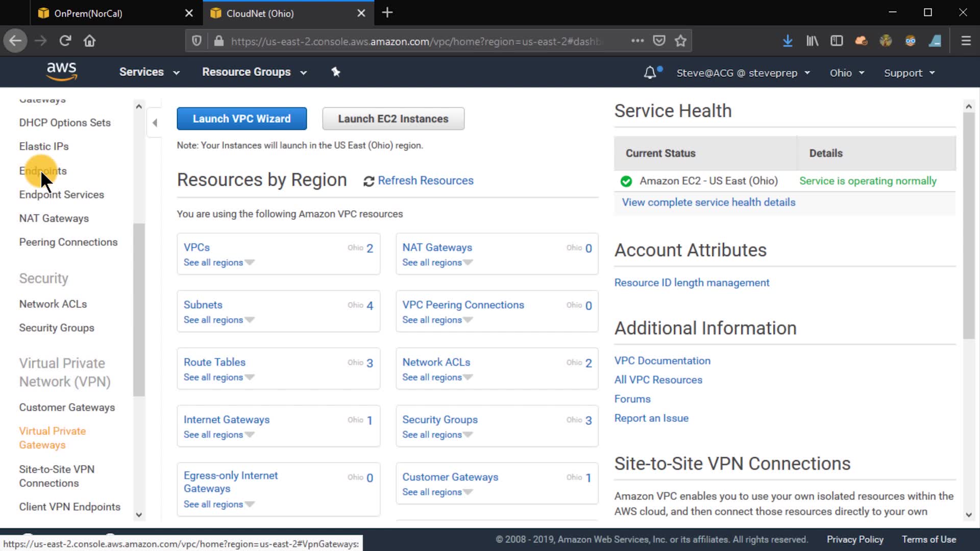980x551 pixels.
Task: Open the Support dropdown menu
Action: 909,73
